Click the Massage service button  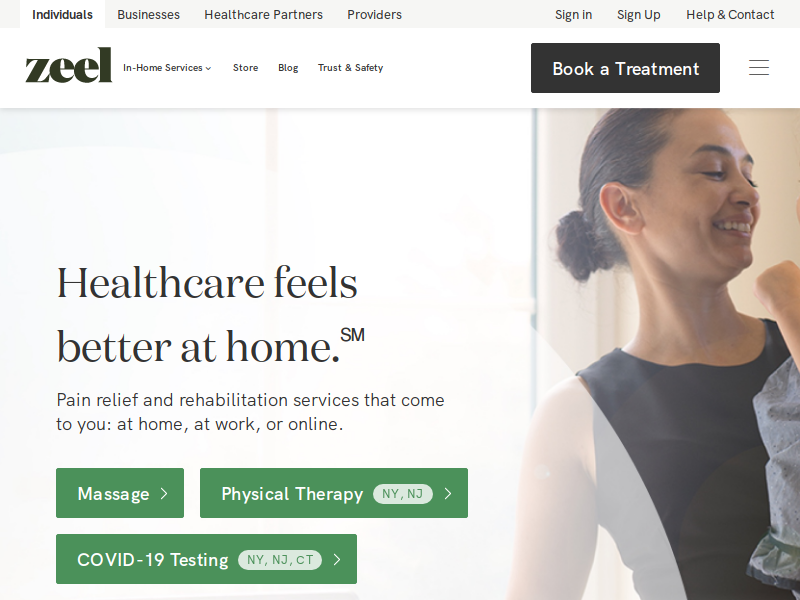120,493
